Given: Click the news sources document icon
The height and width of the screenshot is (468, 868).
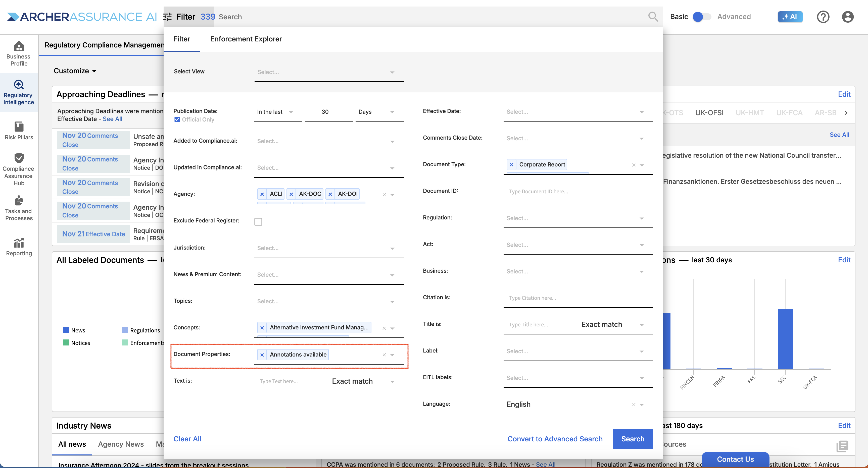Looking at the screenshot, I should [x=842, y=446].
